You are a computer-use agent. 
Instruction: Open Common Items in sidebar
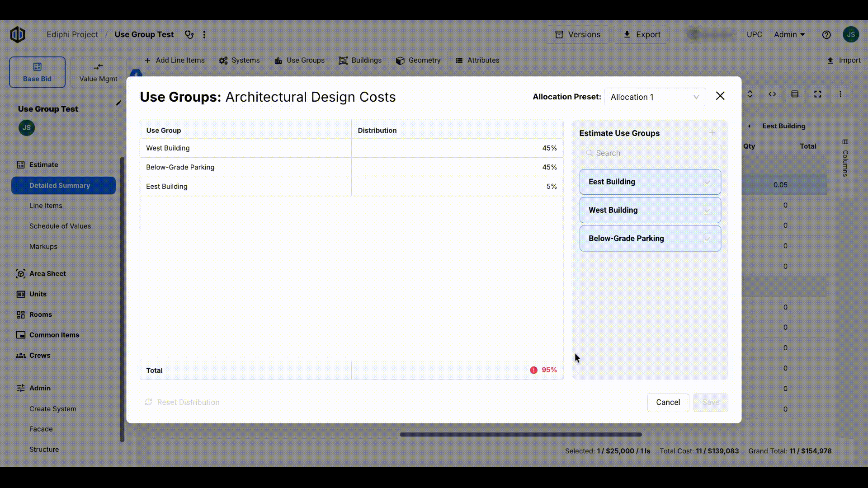48,335
